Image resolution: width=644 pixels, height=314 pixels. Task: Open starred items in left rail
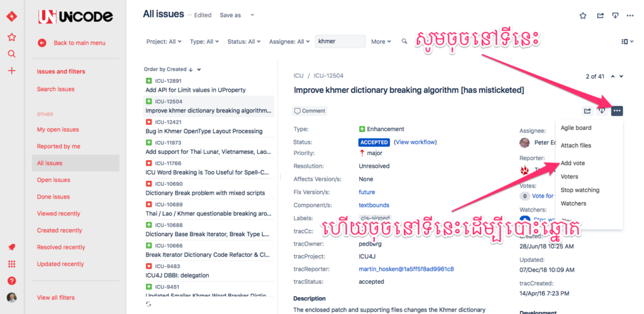click(x=12, y=37)
